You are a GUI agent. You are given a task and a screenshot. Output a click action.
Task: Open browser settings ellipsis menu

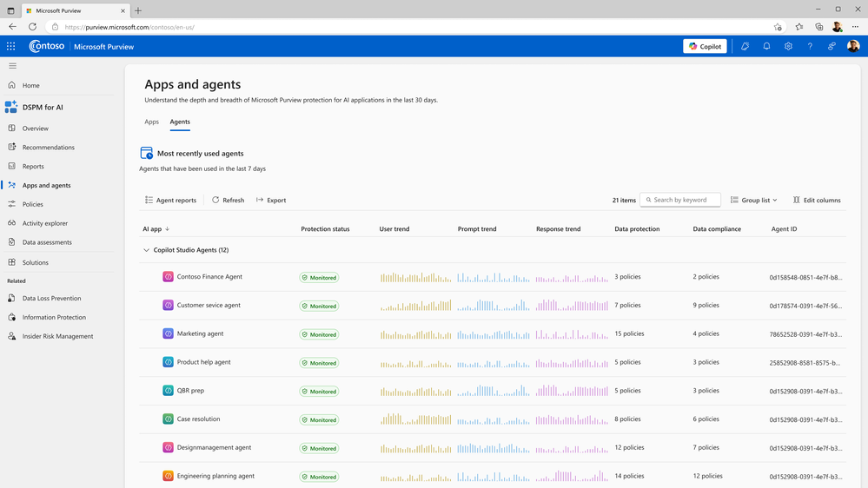(855, 27)
